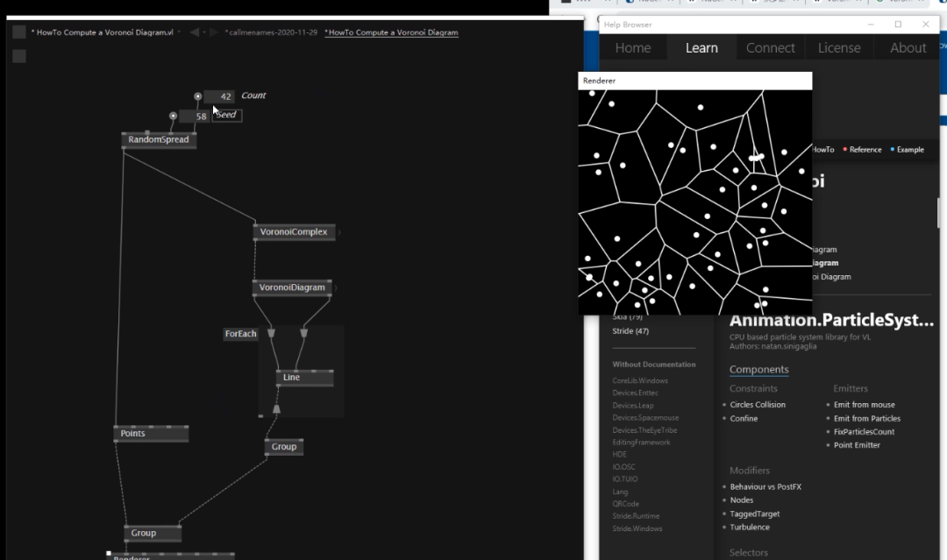This screenshot has height=560, width=947.
Task: Select the left input splicer of the ForEach region
Action: click(271, 333)
